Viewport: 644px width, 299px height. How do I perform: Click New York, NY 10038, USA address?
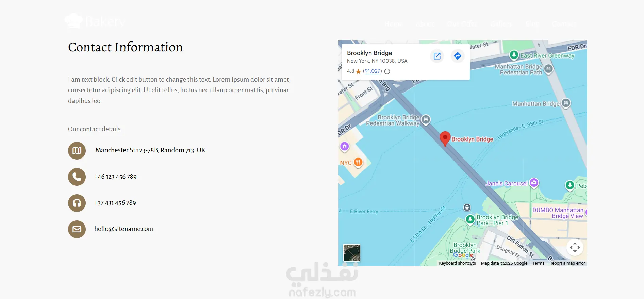[x=377, y=61]
